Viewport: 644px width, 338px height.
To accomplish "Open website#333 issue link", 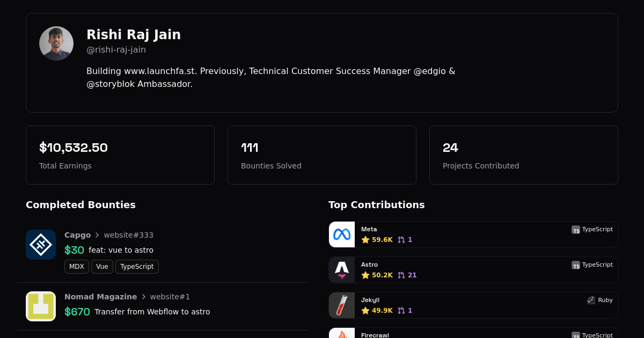I will click(128, 235).
